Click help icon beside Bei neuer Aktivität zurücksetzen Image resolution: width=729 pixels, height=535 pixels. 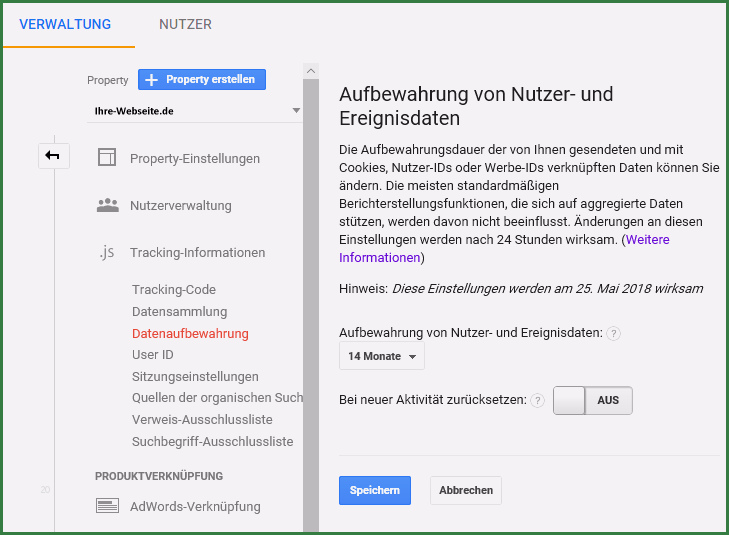click(x=538, y=400)
